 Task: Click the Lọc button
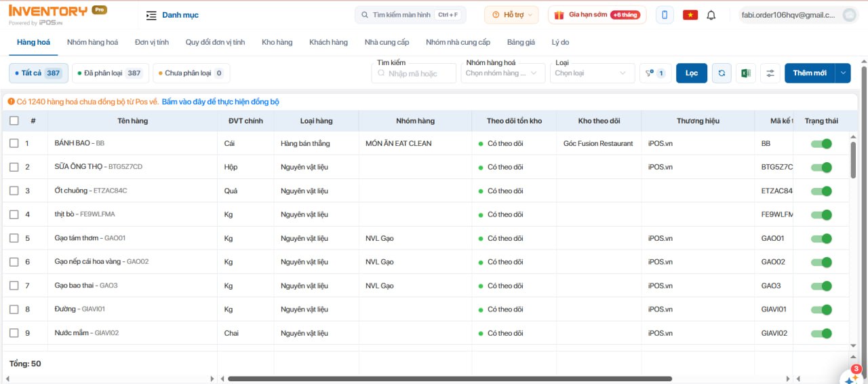692,73
